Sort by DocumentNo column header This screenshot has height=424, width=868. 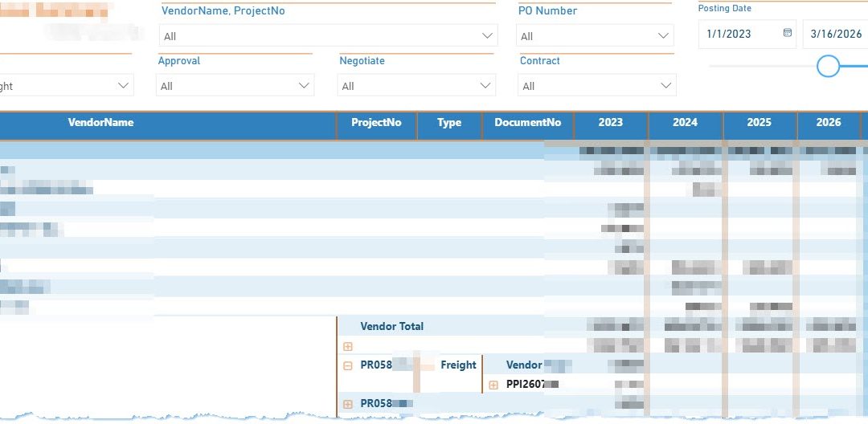coord(528,123)
